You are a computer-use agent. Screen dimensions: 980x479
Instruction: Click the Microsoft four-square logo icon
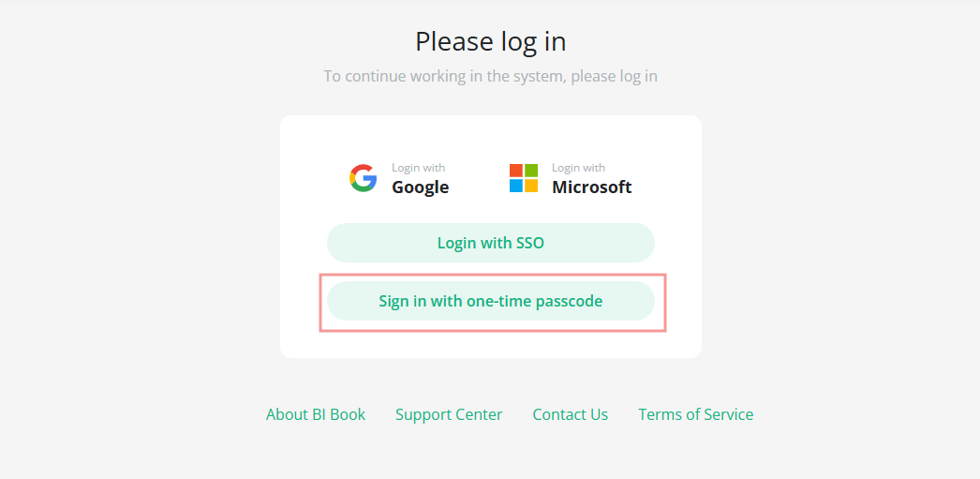click(523, 178)
